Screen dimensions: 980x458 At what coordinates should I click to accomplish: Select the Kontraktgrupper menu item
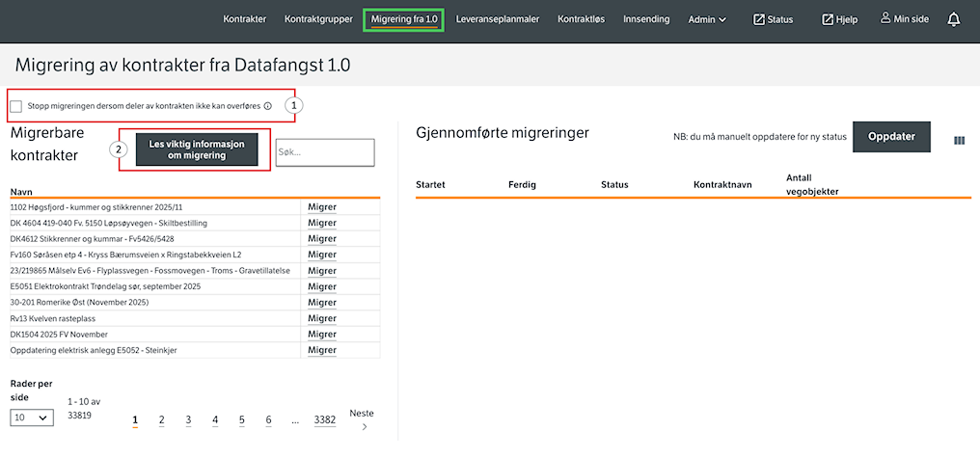[x=318, y=19]
